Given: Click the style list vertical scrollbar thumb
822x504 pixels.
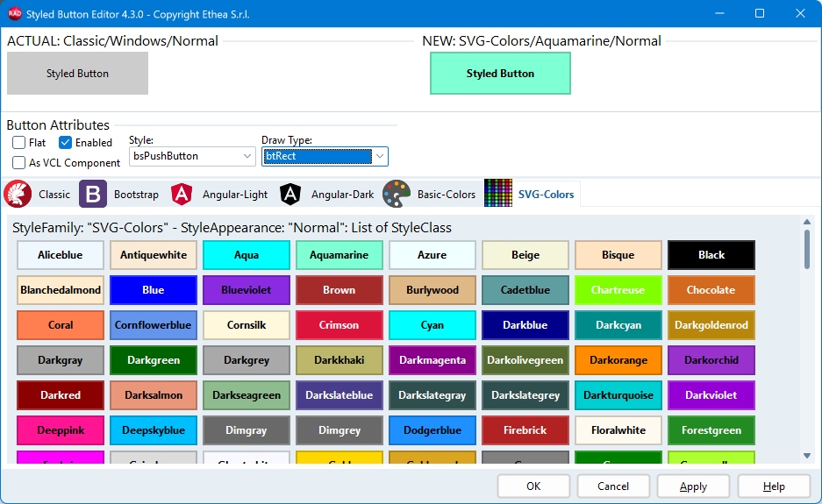Looking at the screenshot, I should (807, 250).
